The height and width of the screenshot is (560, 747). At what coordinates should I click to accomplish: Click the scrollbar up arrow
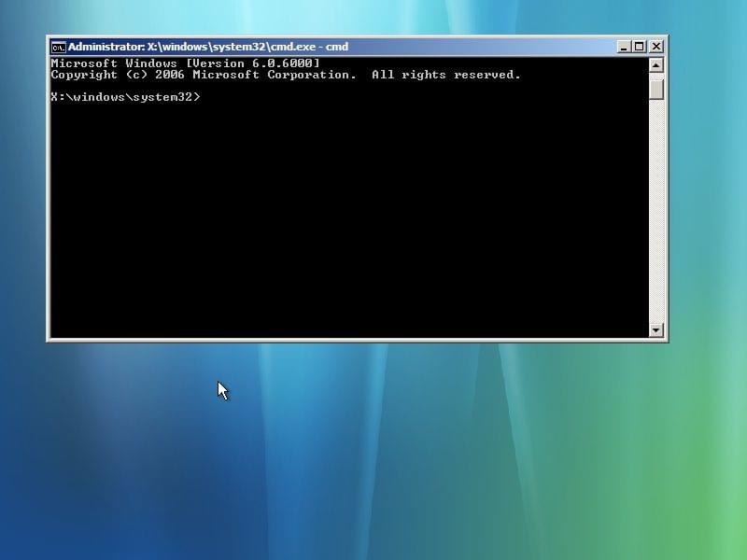tap(656, 64)
